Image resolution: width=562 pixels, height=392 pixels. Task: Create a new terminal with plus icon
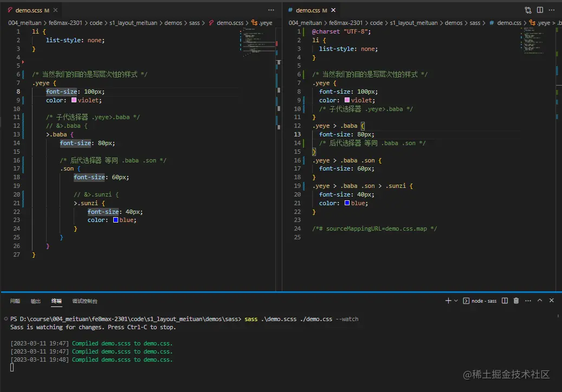[x=448, y=300]
